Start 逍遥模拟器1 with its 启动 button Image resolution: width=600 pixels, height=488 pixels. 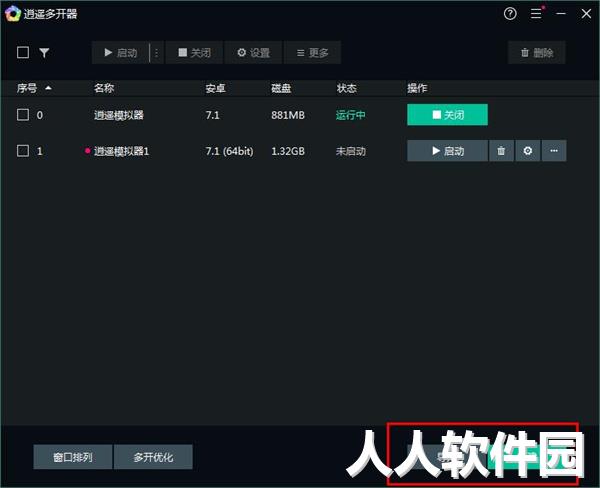(x=447, y=150)
